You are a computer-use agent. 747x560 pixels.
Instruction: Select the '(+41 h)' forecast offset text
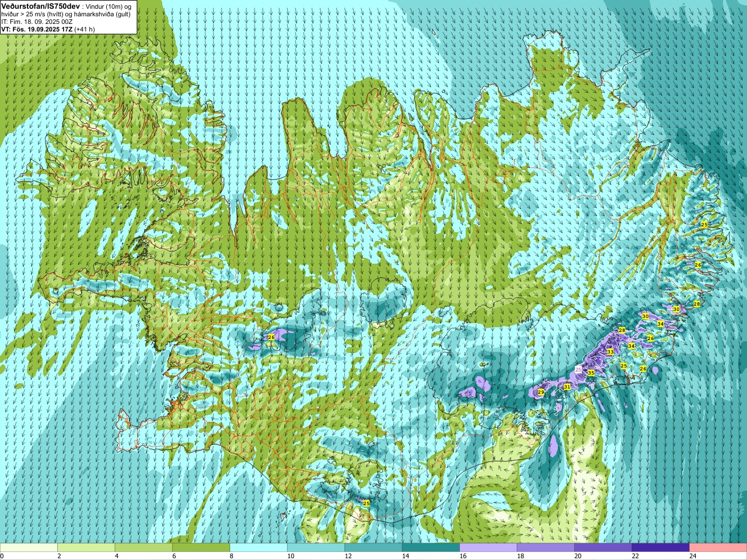coord(85,29)
